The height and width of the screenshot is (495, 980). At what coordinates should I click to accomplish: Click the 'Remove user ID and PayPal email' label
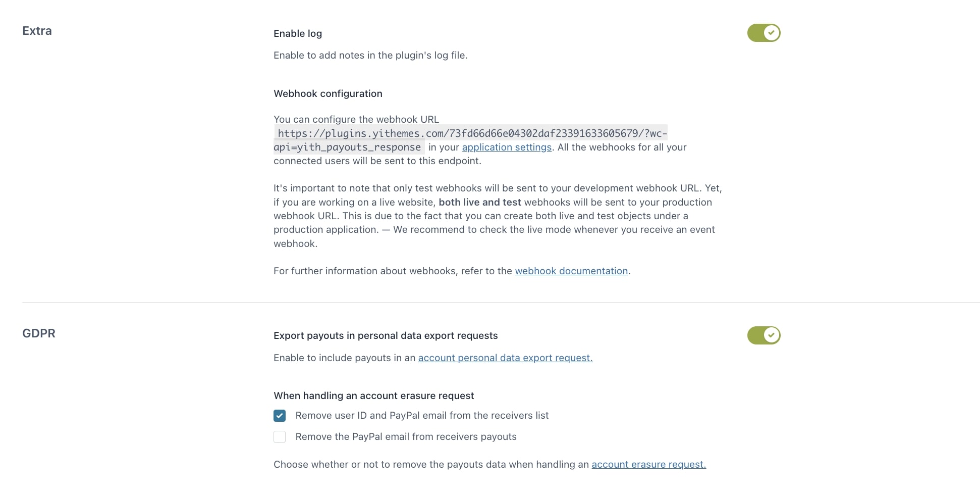coord(422,416)
